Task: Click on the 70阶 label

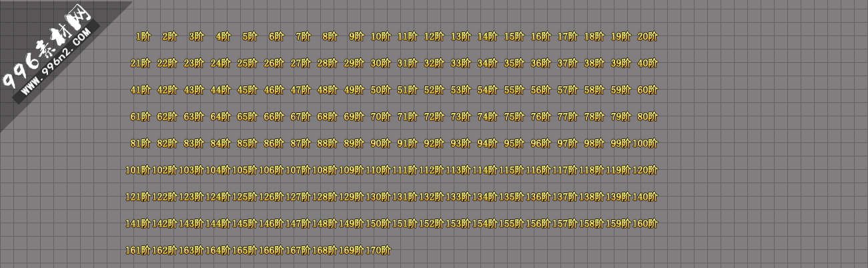Action: click(381, 117)
